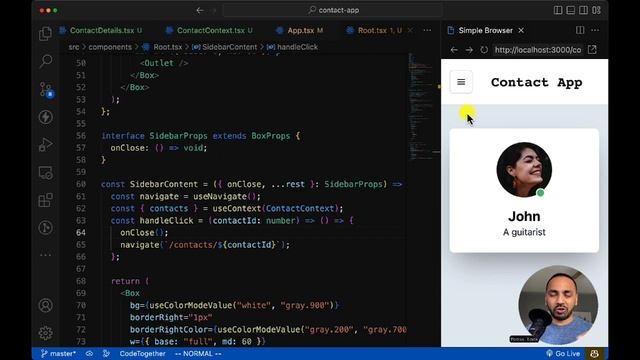Close the Simple Browser tab
This screenshot has width=640, height=360.
521,31
